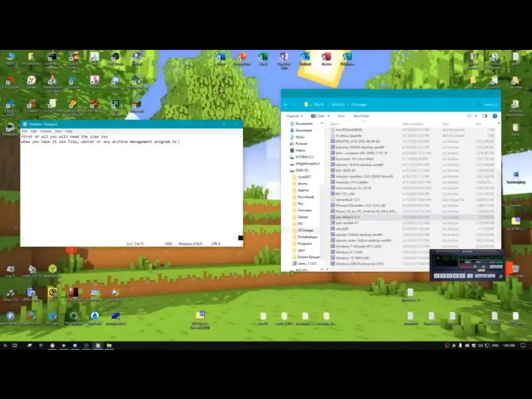The height and width of the screenshot is (399, 532).
Task: Select the OBS Studio desktop icon
Action: coord(116,59)
